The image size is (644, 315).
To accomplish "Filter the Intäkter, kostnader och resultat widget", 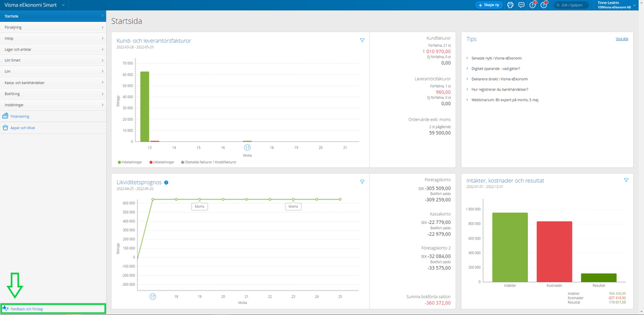I will [x=626, y=180].
